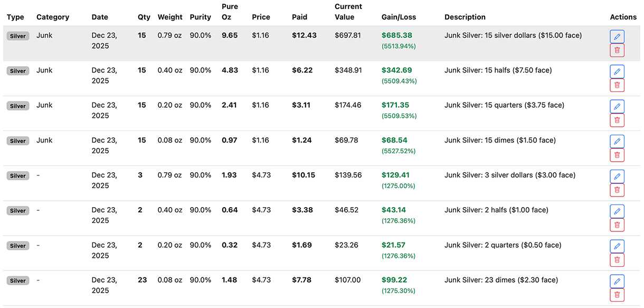This screenshot has height=308, width=644.
Task: Click the Junk category label on first row
Action: pos(44,35)
